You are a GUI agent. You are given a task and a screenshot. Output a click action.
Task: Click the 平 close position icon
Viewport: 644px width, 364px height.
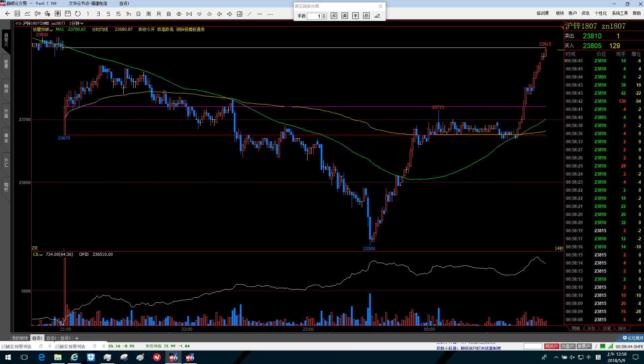[x=355, y=16]
